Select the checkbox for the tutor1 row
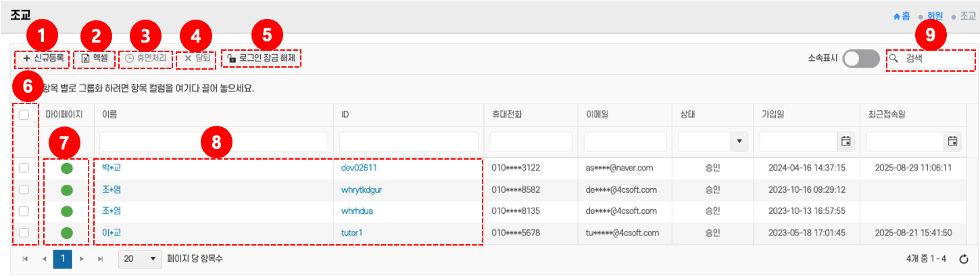 (x=24, y=233)
